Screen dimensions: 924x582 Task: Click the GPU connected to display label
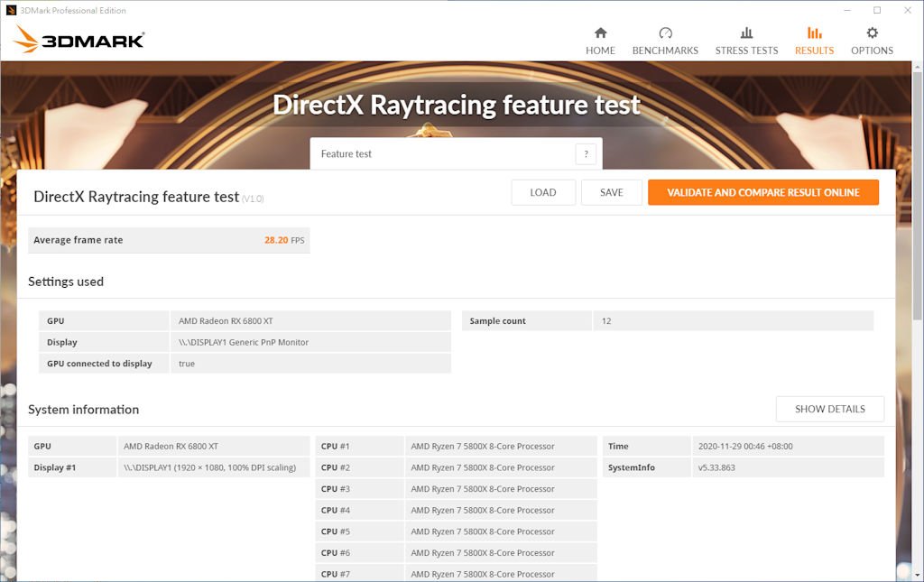tap(99, 364)
